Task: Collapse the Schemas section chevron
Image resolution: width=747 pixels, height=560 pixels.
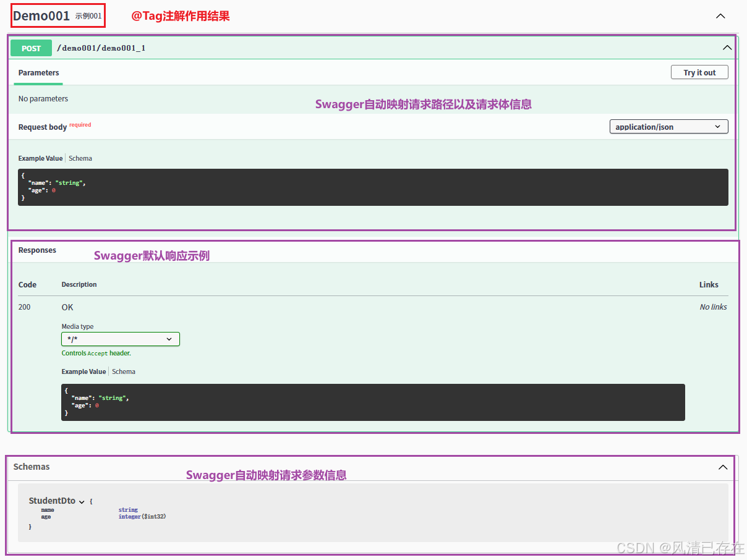Action: click(723, 467)
